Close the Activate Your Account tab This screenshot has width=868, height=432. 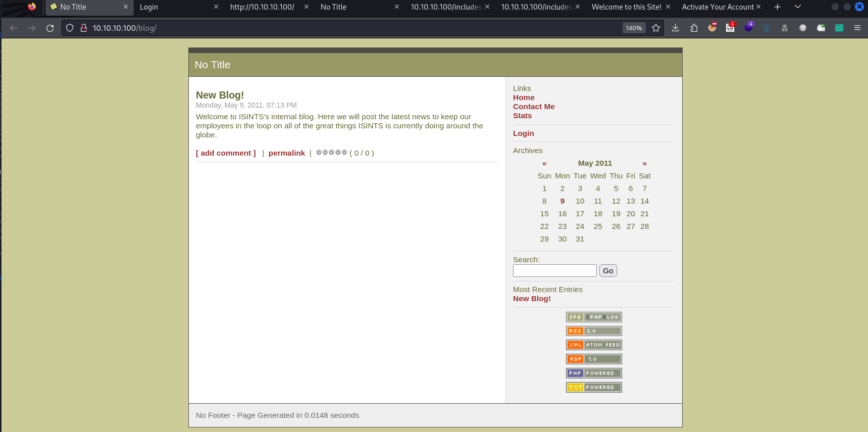(758, 7)
